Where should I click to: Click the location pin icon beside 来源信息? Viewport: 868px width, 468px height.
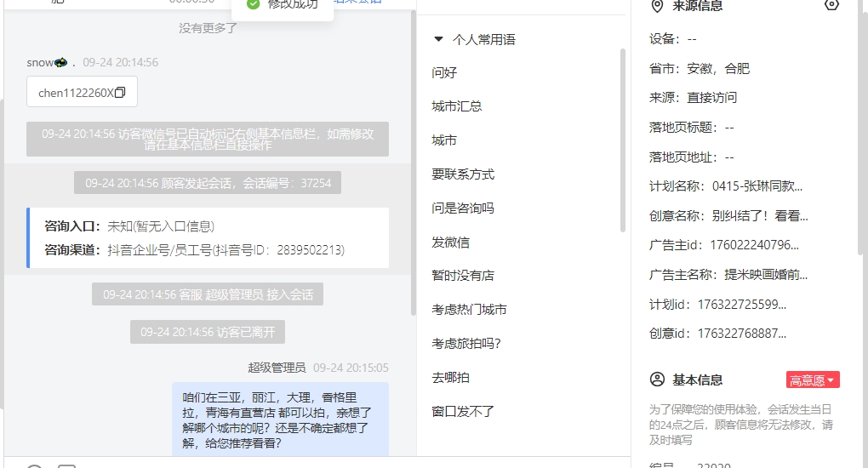657,6
